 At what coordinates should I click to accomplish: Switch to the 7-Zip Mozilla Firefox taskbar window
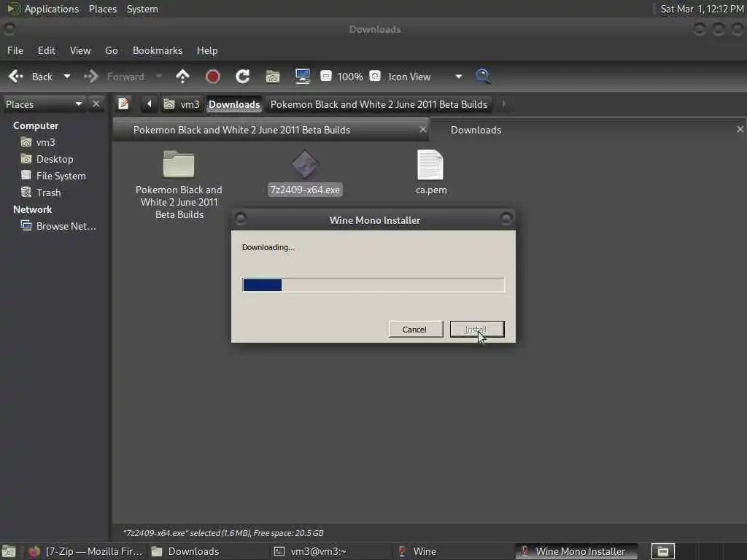tap(86, 551)
